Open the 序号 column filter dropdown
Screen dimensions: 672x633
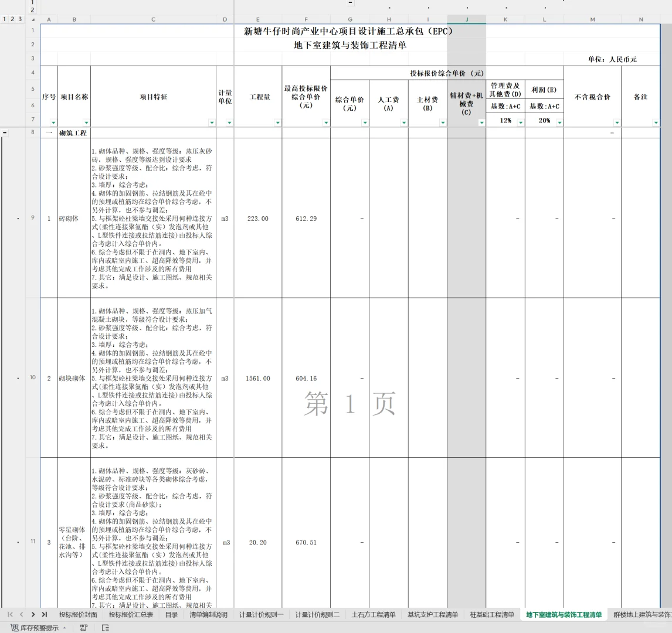tap(53, 122)
